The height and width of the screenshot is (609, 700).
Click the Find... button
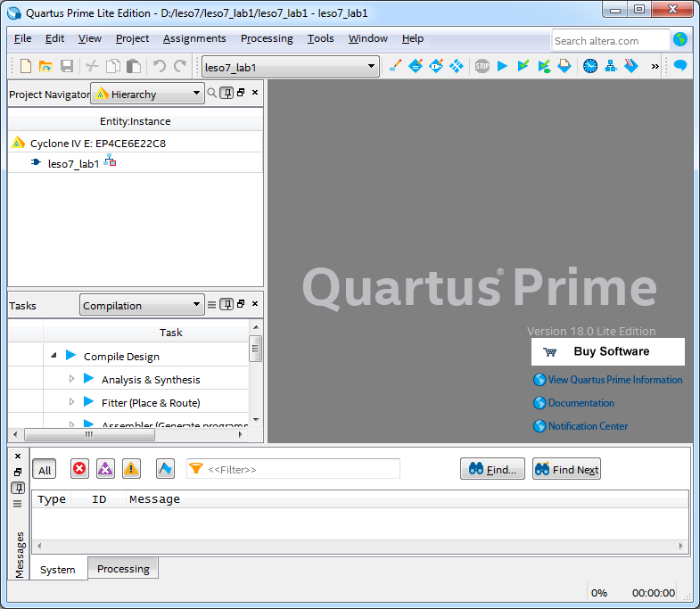pyautogui.click(x=492, y=469)
